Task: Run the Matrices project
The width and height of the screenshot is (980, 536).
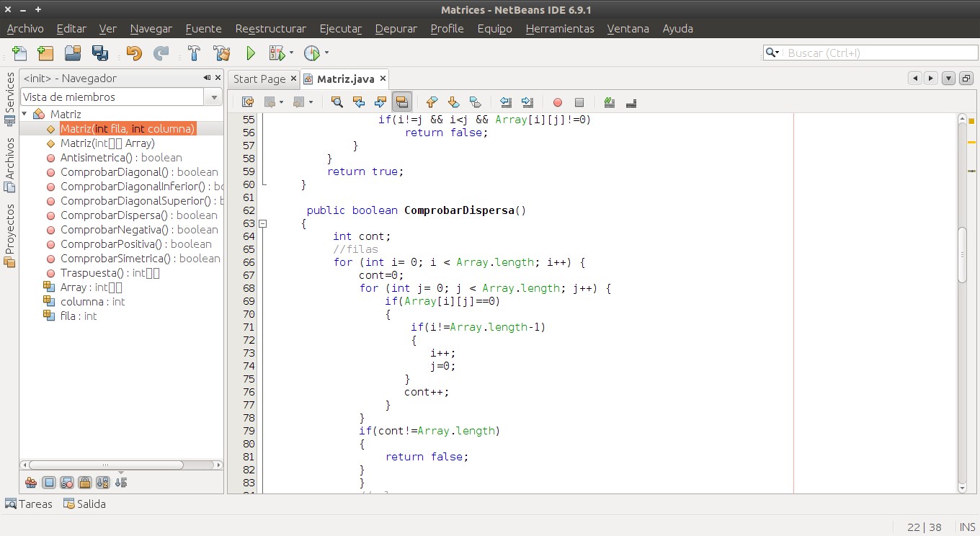Action: tap(251, 53)
